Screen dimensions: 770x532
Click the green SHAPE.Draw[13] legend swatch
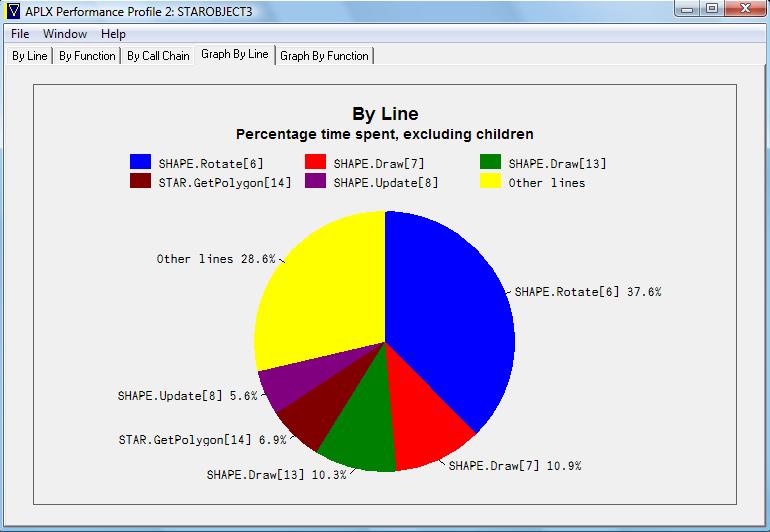point(490,162)
